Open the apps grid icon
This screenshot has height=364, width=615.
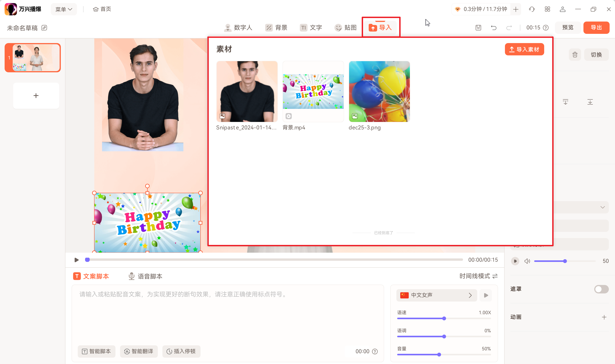547,9
